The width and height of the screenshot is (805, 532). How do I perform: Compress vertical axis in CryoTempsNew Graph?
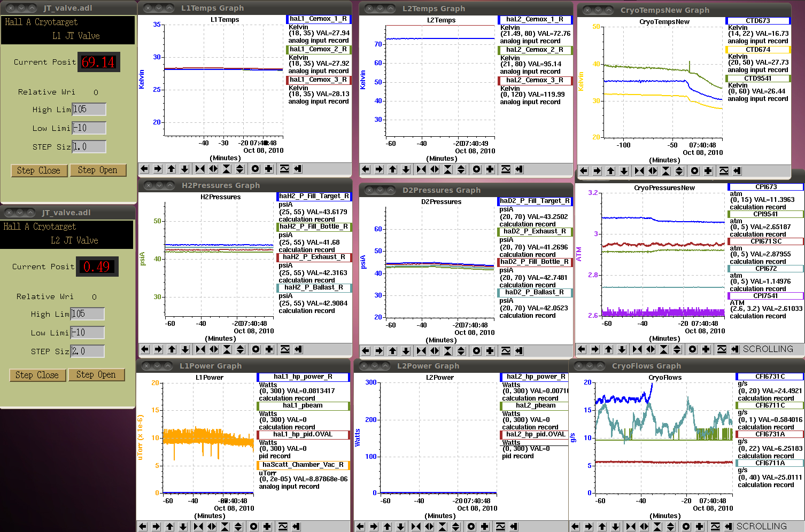point(666,171)
